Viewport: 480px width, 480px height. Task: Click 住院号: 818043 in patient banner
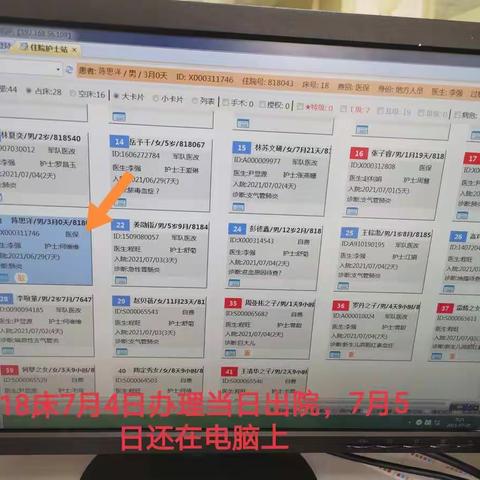(x=268, y=82)
